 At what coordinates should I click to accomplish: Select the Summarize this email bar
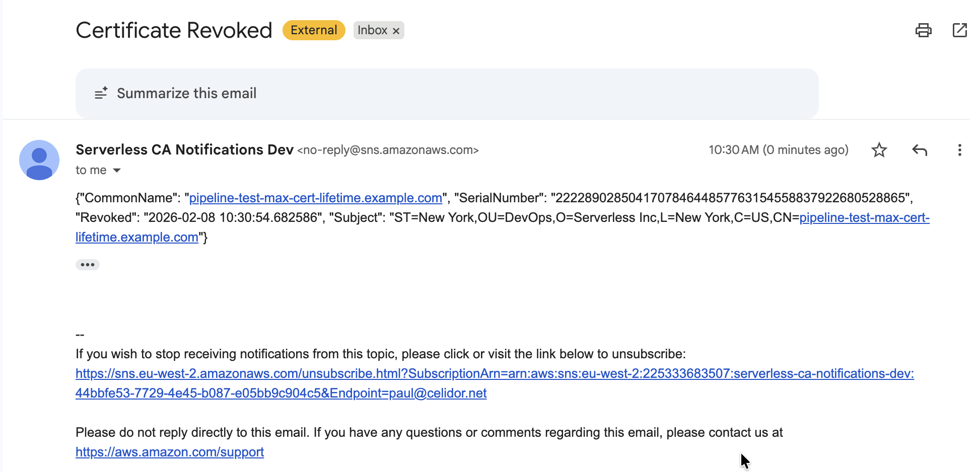click(x=186, y=93)
